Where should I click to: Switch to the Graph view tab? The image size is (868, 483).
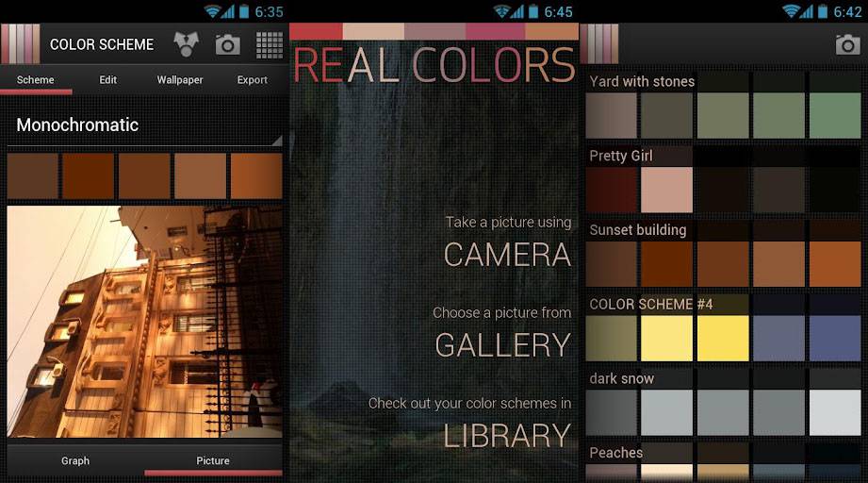[75, 460]
